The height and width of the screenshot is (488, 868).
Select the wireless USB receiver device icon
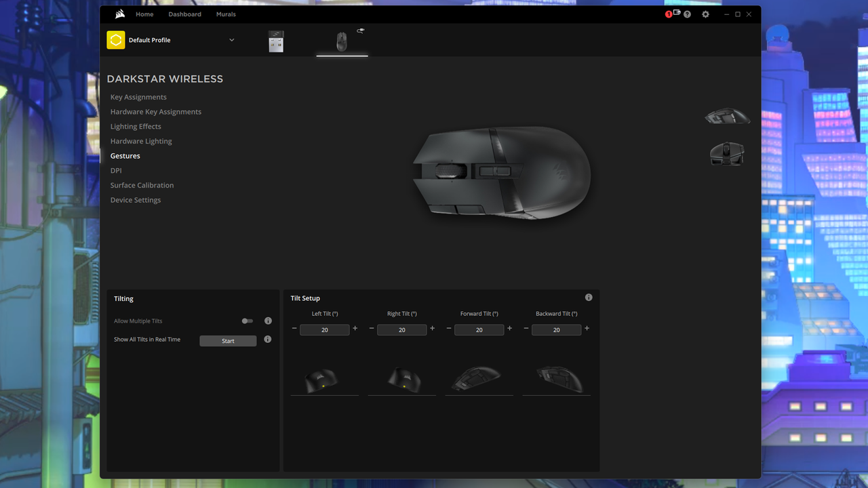click(x=276, y=41)
